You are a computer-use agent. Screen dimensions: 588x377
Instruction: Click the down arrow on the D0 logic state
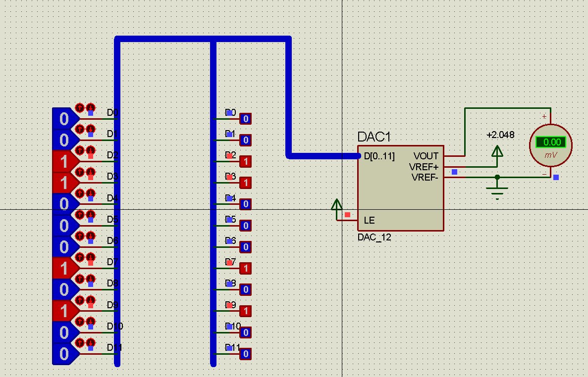tap(90, 108)
